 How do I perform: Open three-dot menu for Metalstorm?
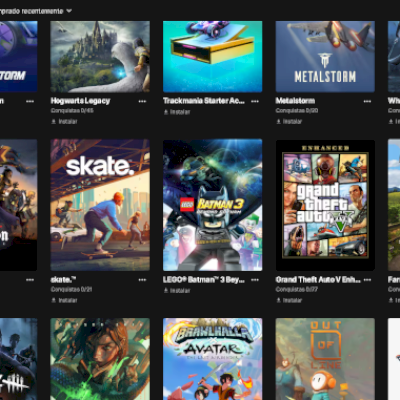point(367,101)
